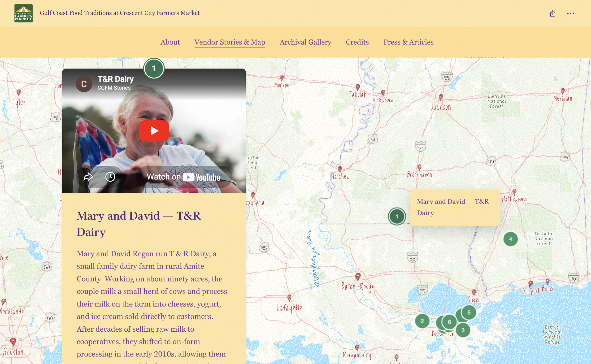Click the Lafayette city pin

pyautogui.click(x=289, y=298)
